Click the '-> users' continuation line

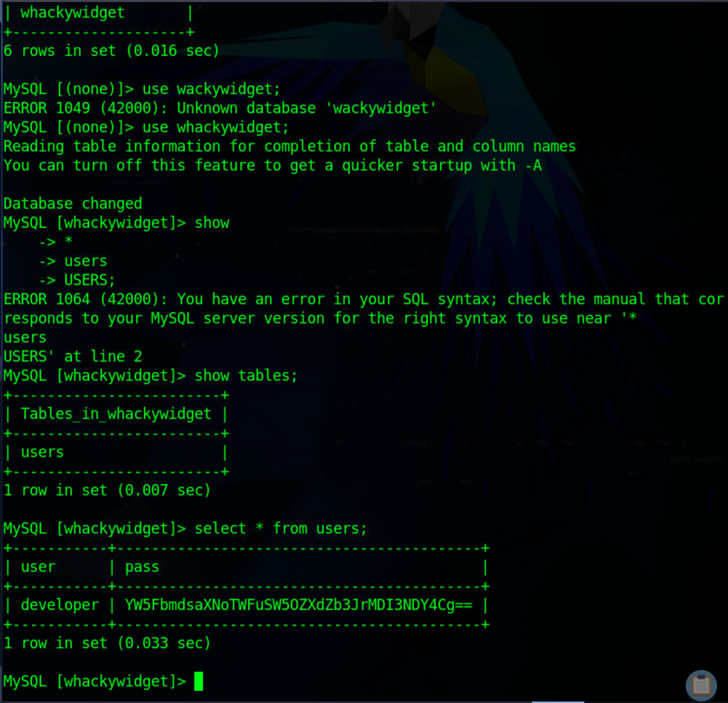click(x=73, y=261)
